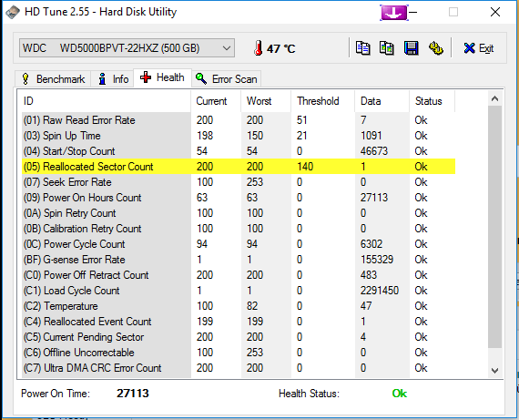Select the Load Cycle Count row
The width and height of the screenshot is (519, 420).
pos(239,291)
